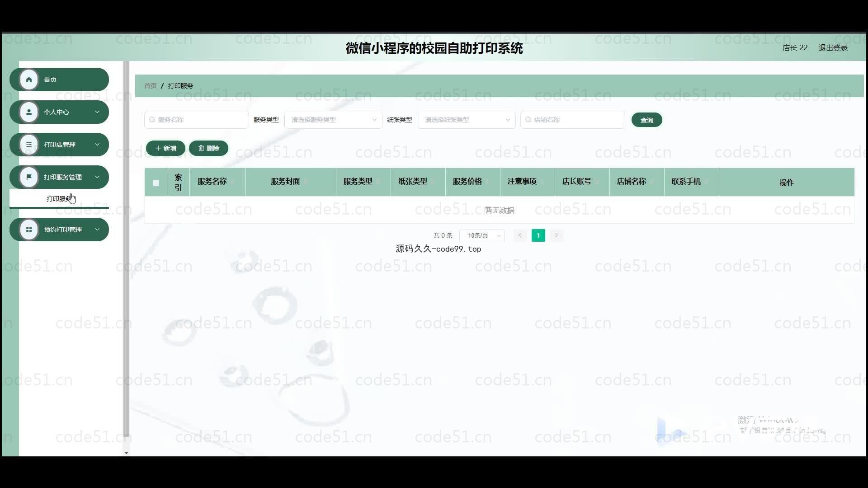Expand the 打印店管理 menu chevron

point(97,145)
